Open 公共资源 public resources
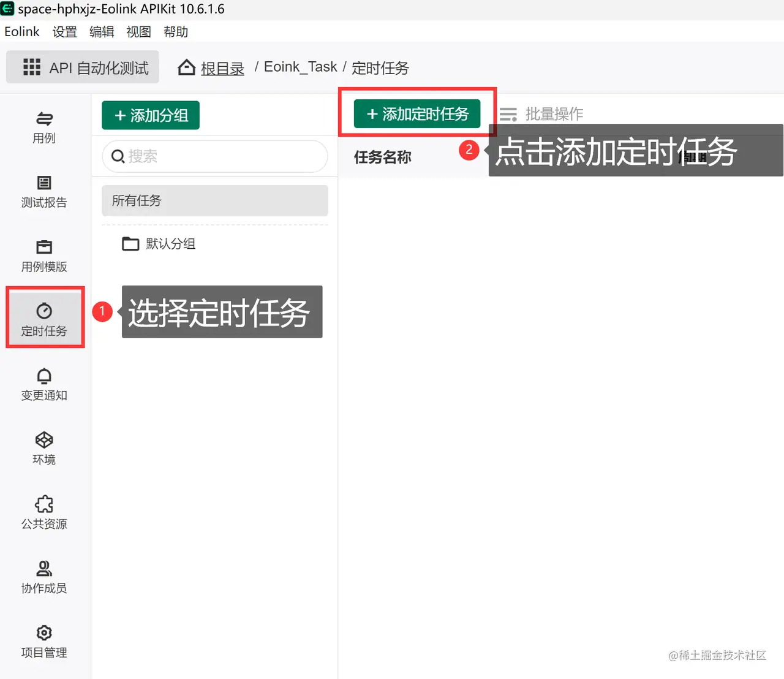This screenshot has height=679, width=784. (x=44, y=513)
